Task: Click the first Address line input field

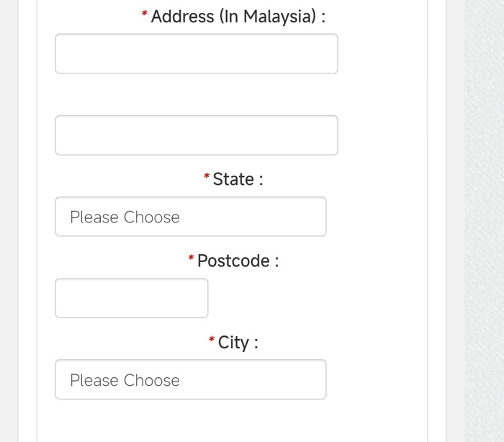Action: [x=196, y=54]
